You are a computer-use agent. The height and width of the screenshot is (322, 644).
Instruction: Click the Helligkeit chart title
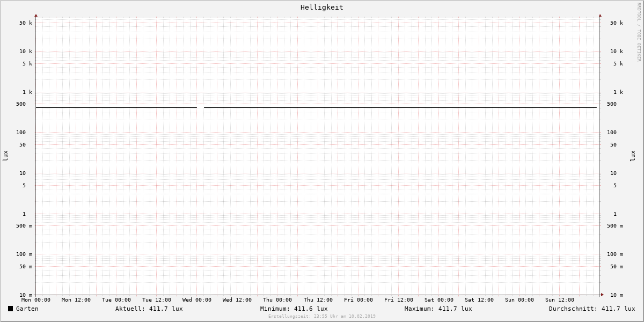click(x=322, y=8)
